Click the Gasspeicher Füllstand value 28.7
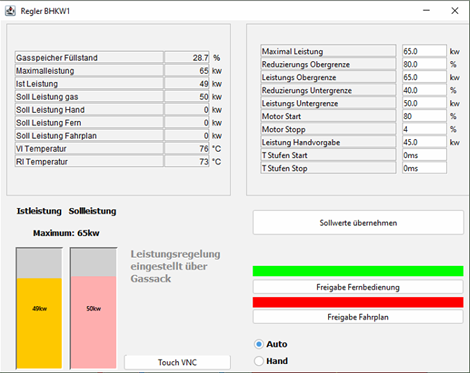 [187, 58]
